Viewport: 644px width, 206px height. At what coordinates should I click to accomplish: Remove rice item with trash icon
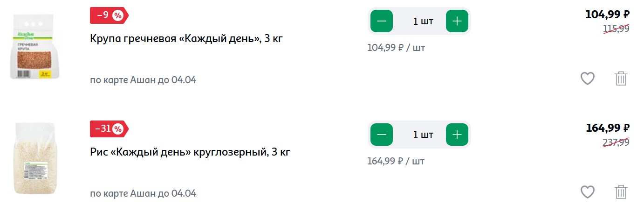[621, 192]
